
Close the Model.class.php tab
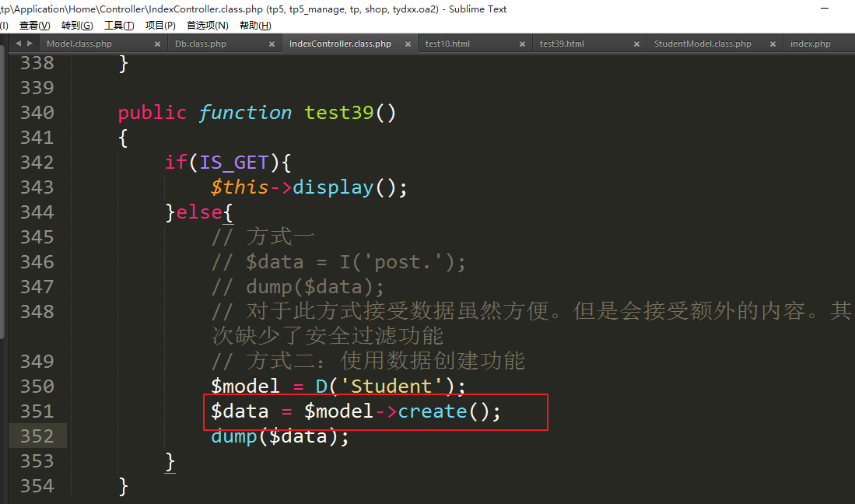(x=157, y=44)
